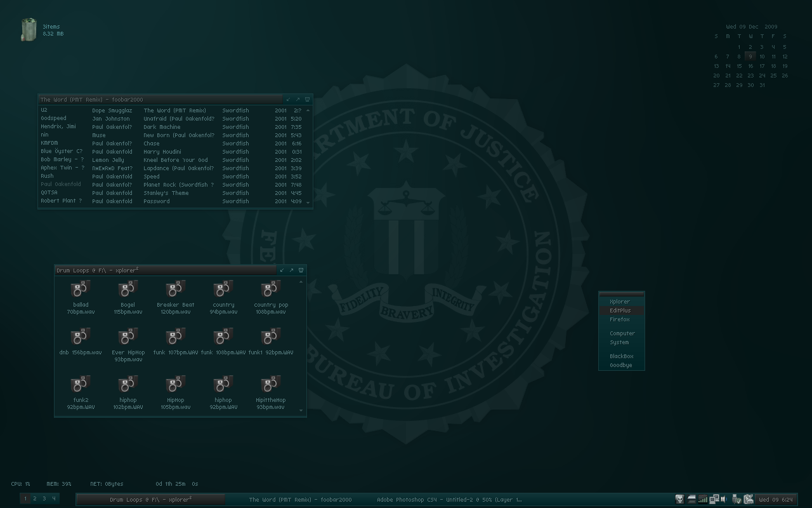Select the Breaker Beat 120bpm.wav file
Viewport: 812px width, 508px height.
coord(176,297)
